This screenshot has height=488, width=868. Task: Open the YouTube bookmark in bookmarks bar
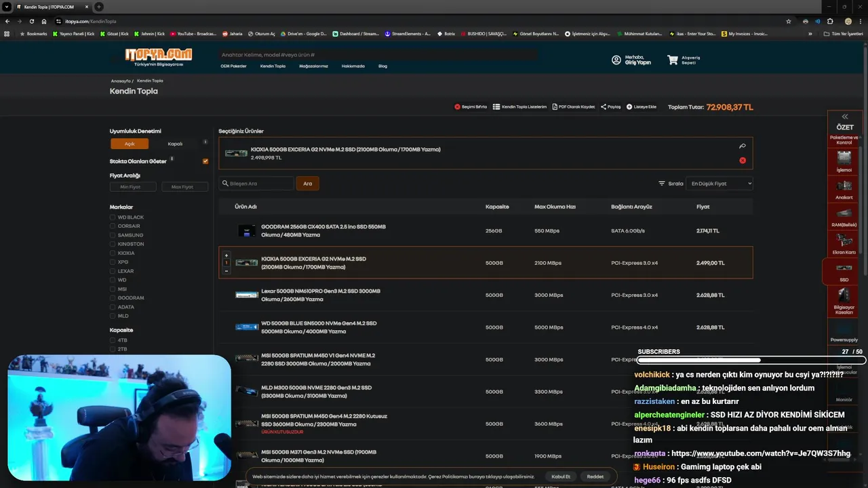coord(193,33)
